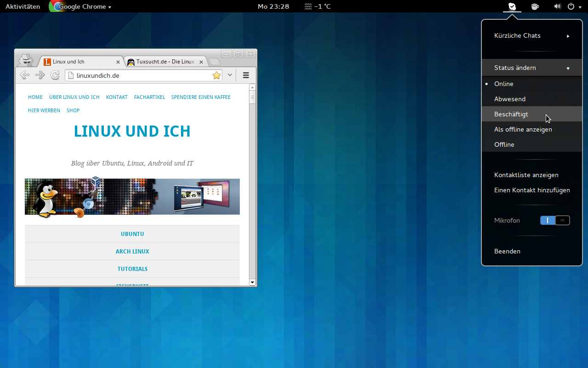Open the FACHARTIKEL link
The width and height of the screenshot is (588, 368).
pyautogui.click(x=149, y=97)
